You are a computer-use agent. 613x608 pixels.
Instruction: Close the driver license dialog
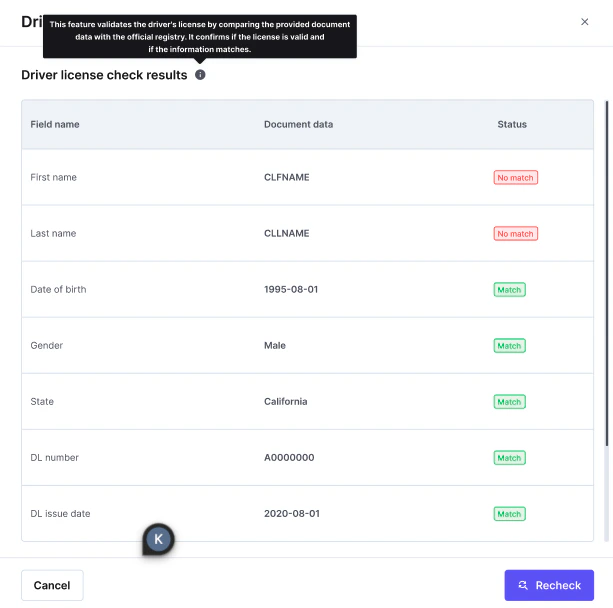(584, 22)
